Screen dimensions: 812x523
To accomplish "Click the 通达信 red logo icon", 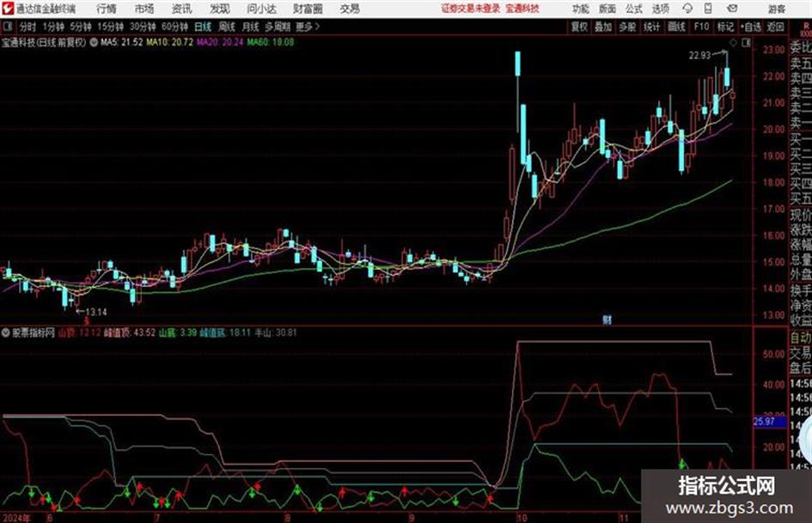I will tap(7, 9).
